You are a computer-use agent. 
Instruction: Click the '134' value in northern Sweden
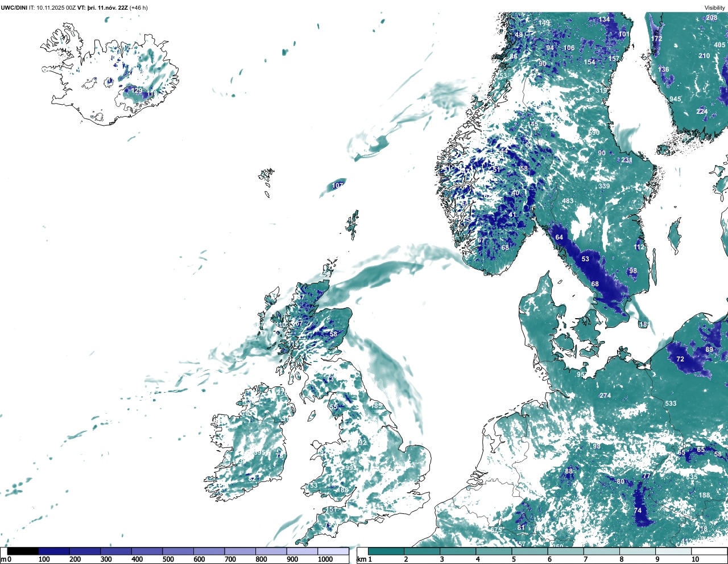[x=604, y=19]
